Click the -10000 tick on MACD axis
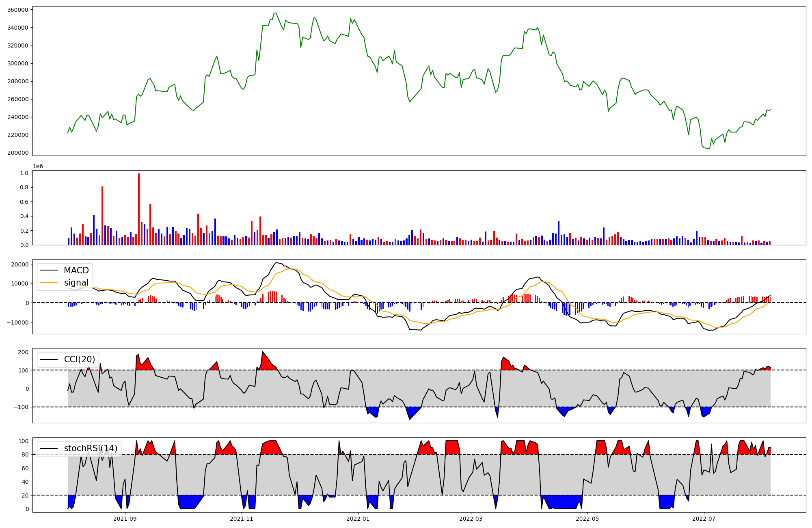Screen dimensions: 812x528 (18, 322)
